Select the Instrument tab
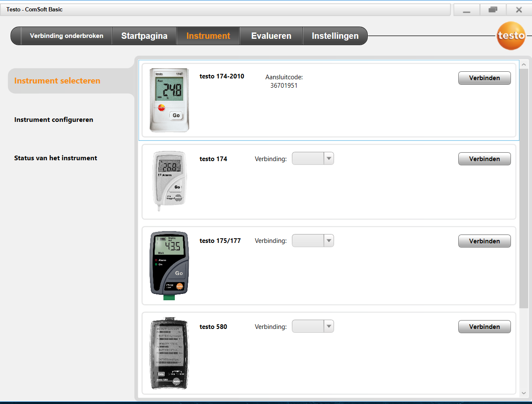532x404 pixels. pyautogui.click(x=208, y=36)
